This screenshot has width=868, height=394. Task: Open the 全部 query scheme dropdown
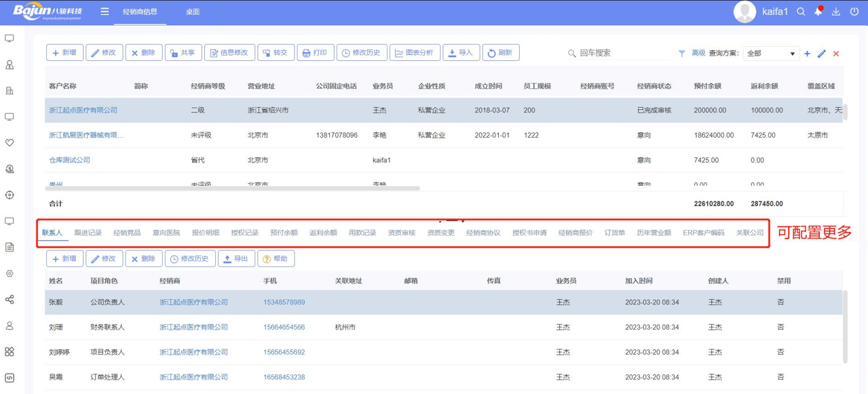(770, 54)
